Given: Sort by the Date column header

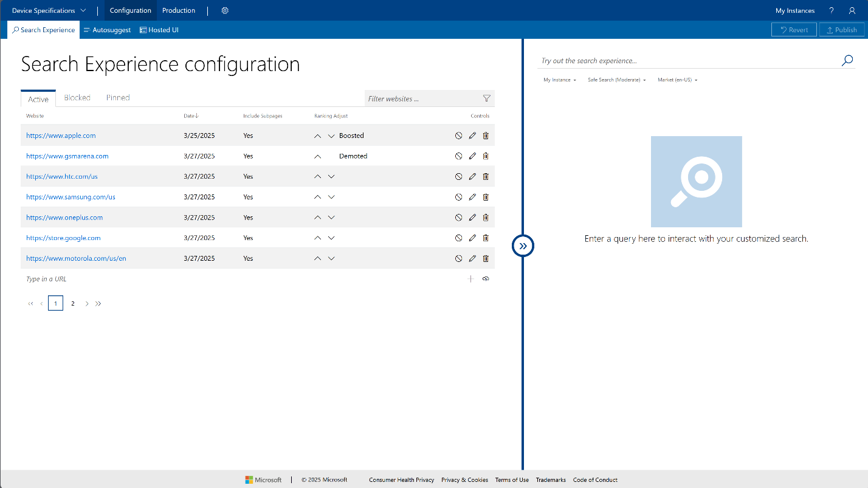Looking at the screenshot, I should pos(191,115).
